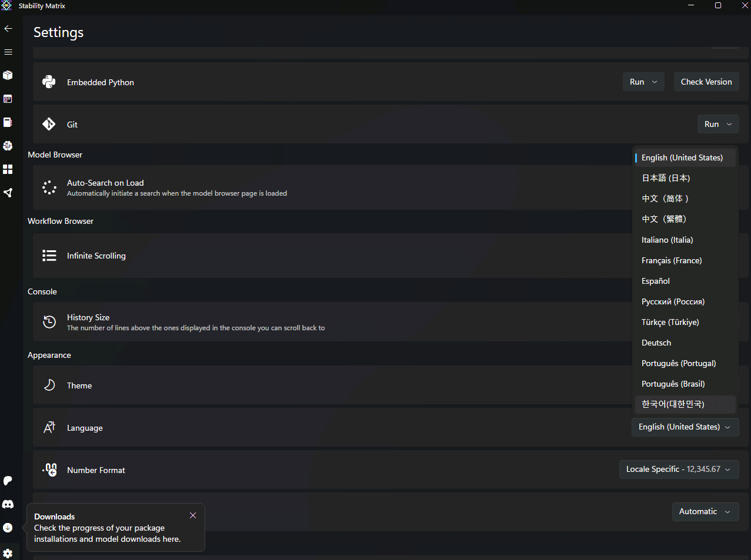751x560 pixels.
Task: Open Downloads via the down-arrow icon
Action: 8,528
